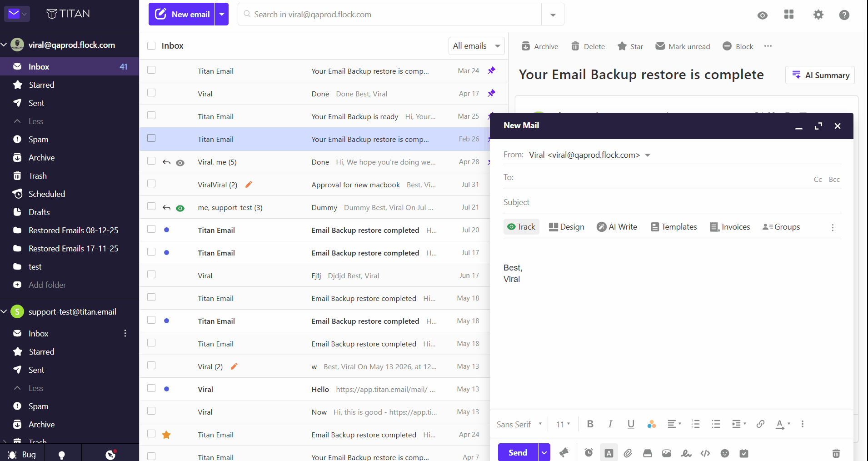Open the signature icon in compose toolbar

point(686,453)
